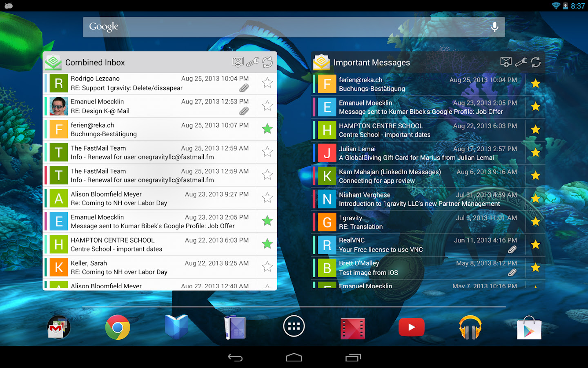
Task: Star the Rodrigo Lezcano message
Action: click(267, 83)
